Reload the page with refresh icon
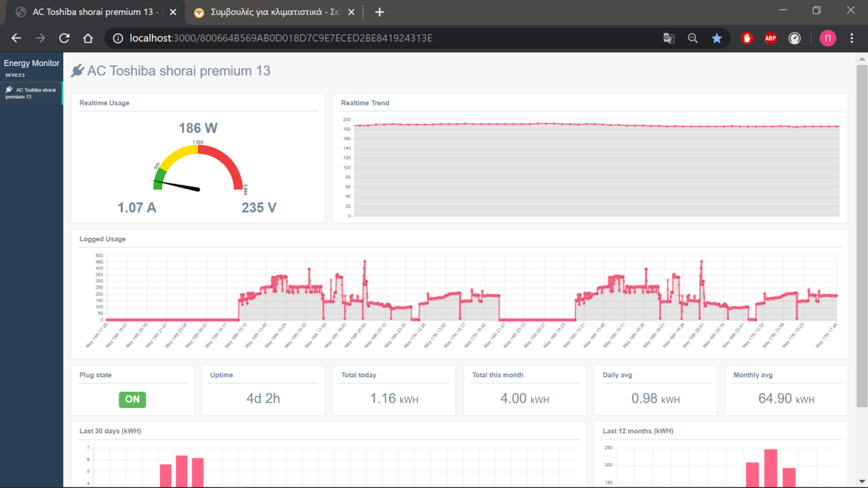Image resolution: width=868 pixels, height=488 pixels. pos(64,39)
